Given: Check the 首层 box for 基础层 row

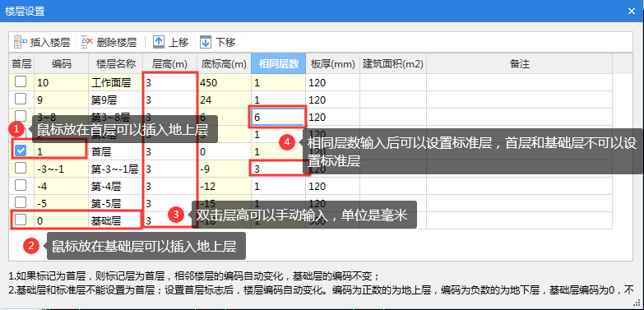Looking at the screenshot, I should tap(21, 220).
